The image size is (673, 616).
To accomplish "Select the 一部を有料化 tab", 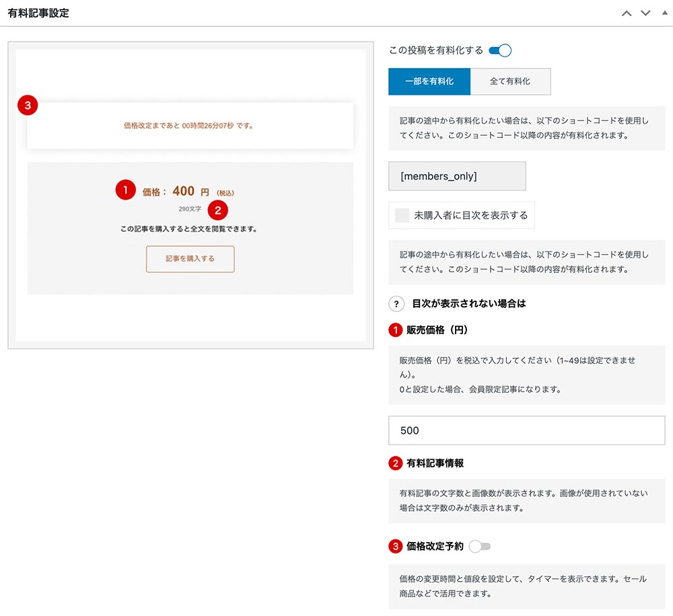I will pyautogui.click(x=429, y=81).
